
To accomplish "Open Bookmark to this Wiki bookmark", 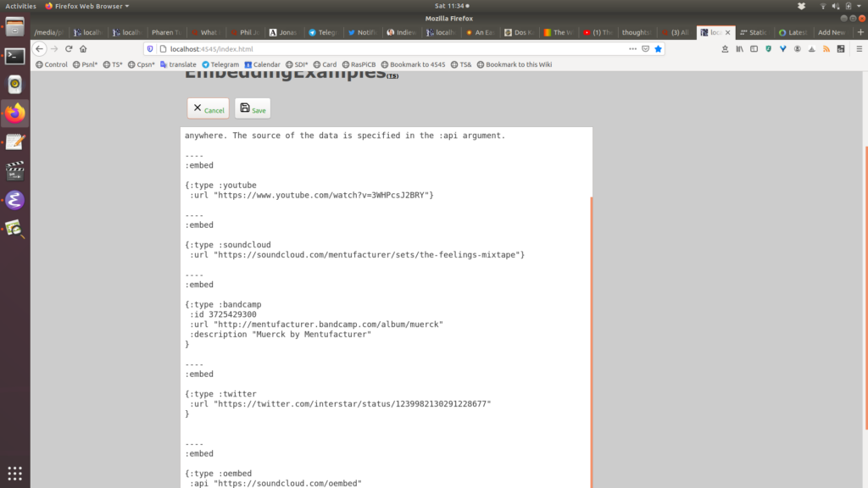I will [515, 64].
